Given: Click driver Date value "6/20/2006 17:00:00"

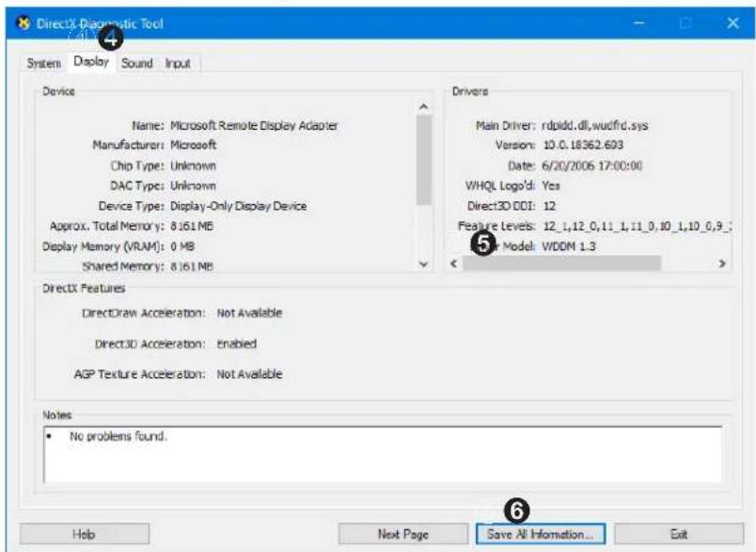Looking at the screenshot, I should click(592, 166).
